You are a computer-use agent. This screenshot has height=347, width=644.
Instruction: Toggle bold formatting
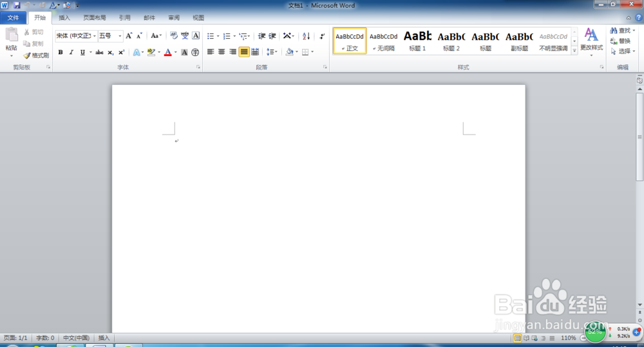pos(61,53)
